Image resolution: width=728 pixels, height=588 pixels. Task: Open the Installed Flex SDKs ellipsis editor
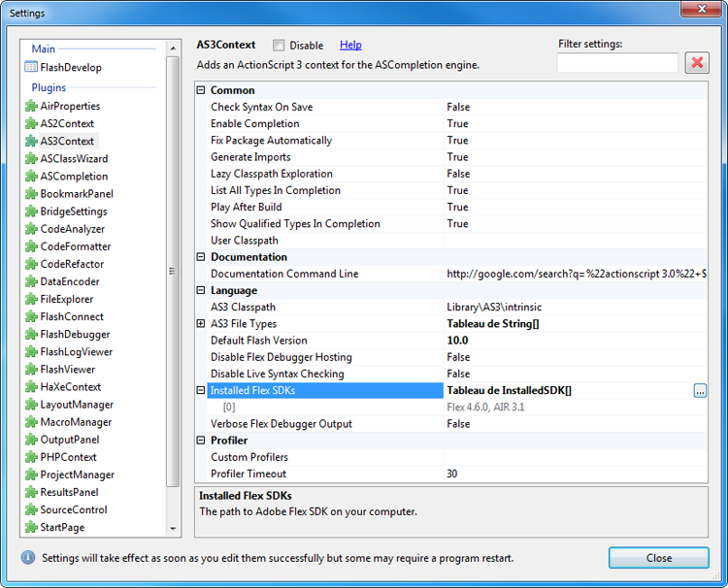coord(700,391)
